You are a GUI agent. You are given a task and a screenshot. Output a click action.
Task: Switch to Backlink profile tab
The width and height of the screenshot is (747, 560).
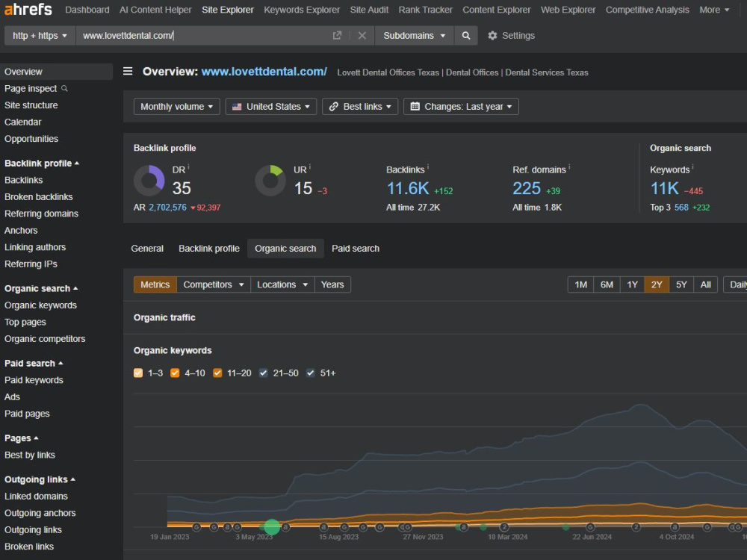point(209,248)
